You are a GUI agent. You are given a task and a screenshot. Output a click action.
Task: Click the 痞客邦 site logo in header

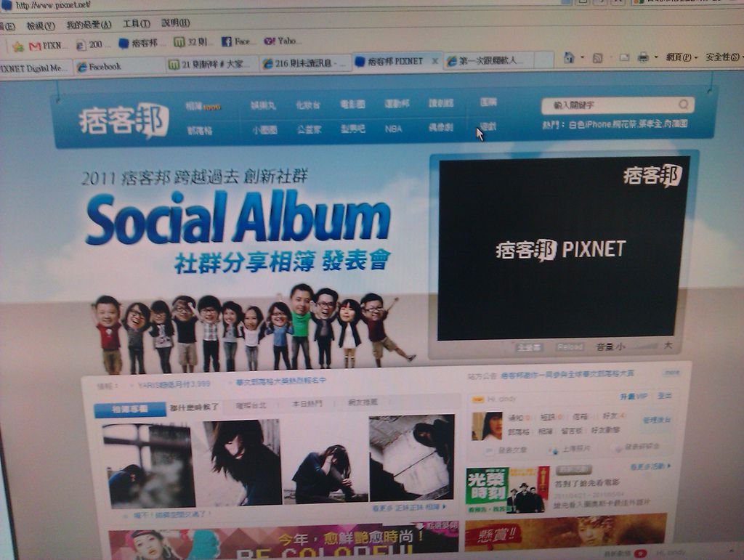tap(124, 121)
